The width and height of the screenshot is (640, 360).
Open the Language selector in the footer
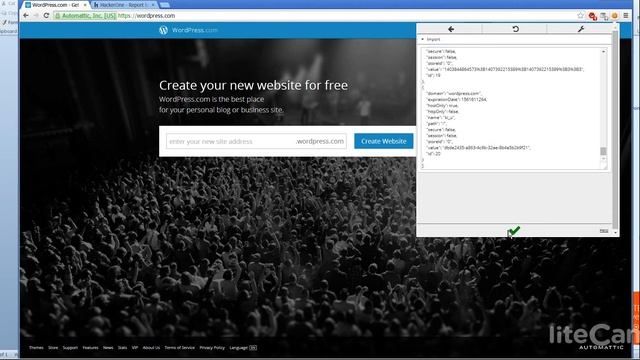[x=243, y=348]
